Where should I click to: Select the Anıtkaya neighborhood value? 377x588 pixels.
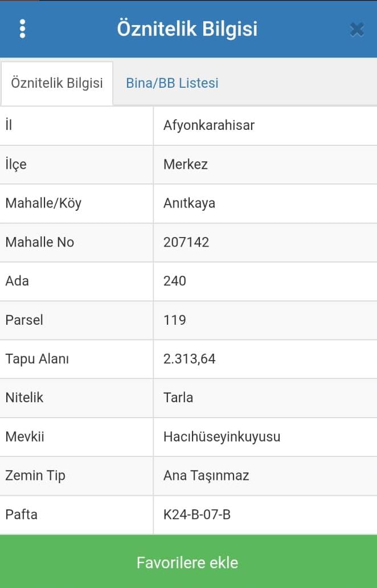click(189, 203)
